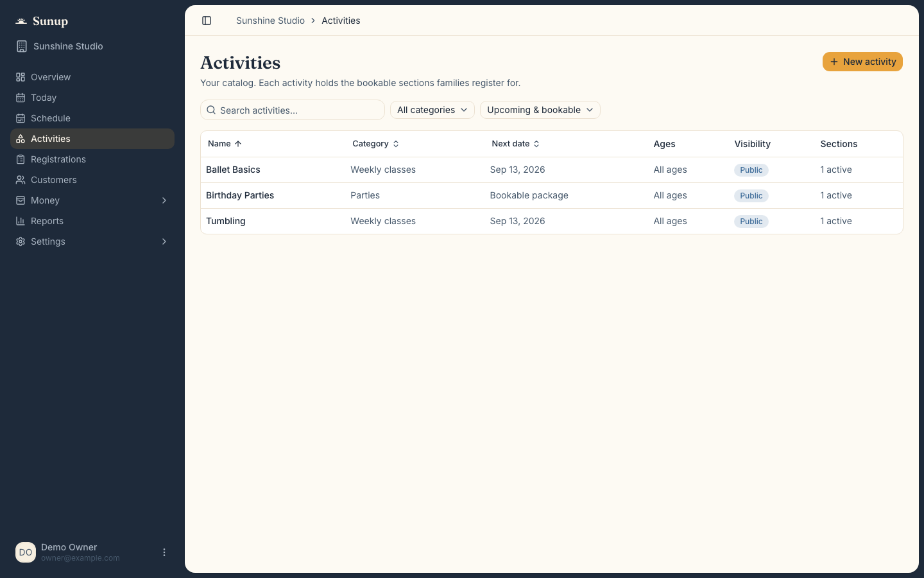
Task: Click the Settings gear icon
Action: pos(21,241)
